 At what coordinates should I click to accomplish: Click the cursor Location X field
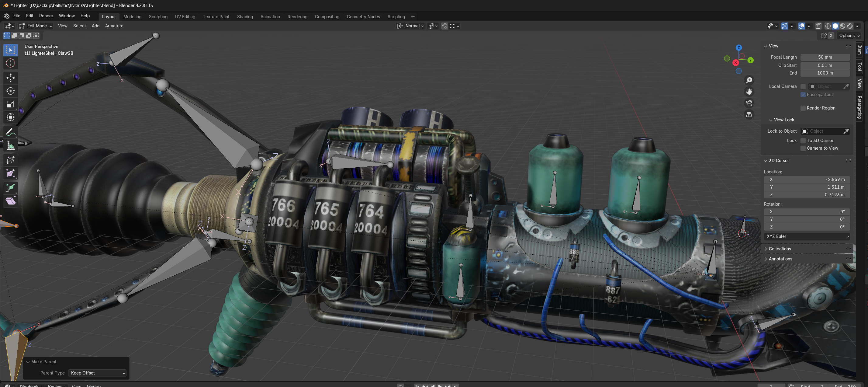(807, 180)
